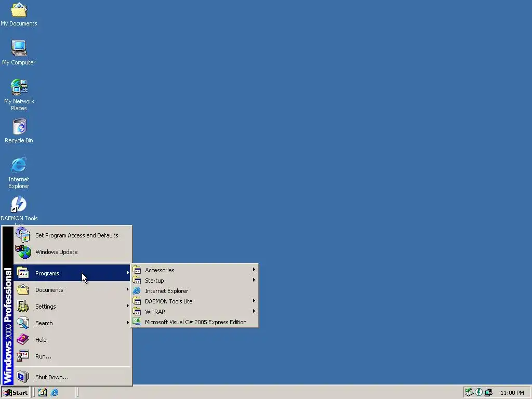
Task: Expand the Search submenu arrow
Action: [x=128, y=323]
